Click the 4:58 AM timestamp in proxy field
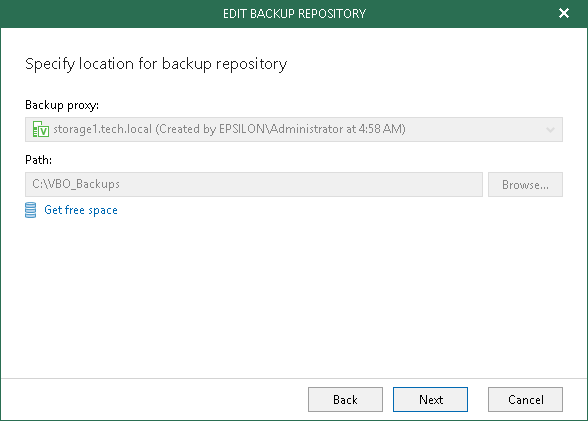588x421 pixels. pos(380,129)
